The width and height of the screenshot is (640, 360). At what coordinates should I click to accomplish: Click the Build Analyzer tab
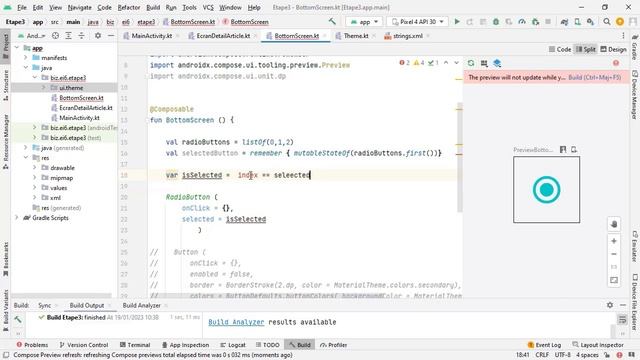click(141, 305)
